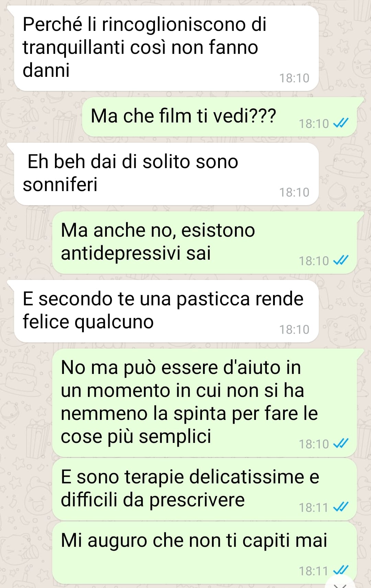Click the 18:11 timestamp on 'prescrivere' message

(x=314, y=507)
